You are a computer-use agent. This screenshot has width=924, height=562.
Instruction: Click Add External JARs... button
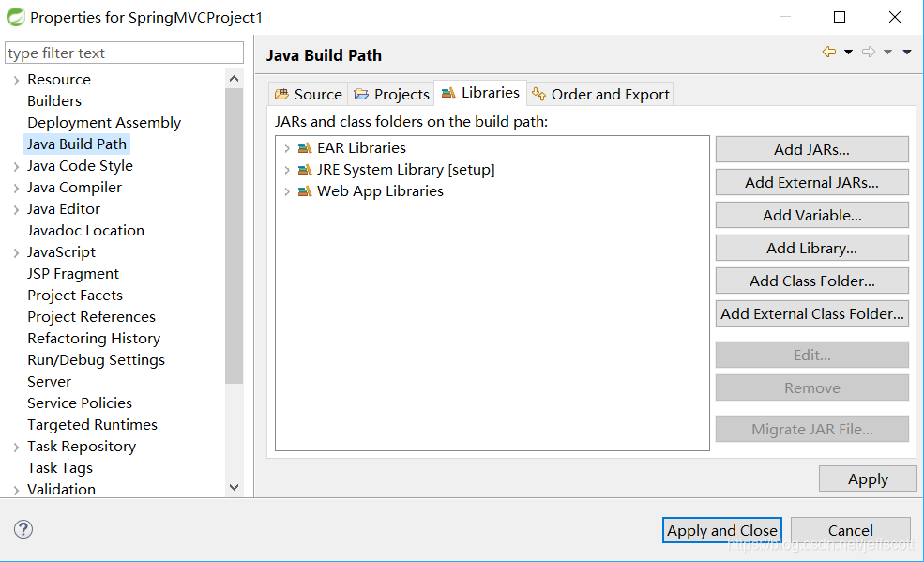(x=812, y=183)
